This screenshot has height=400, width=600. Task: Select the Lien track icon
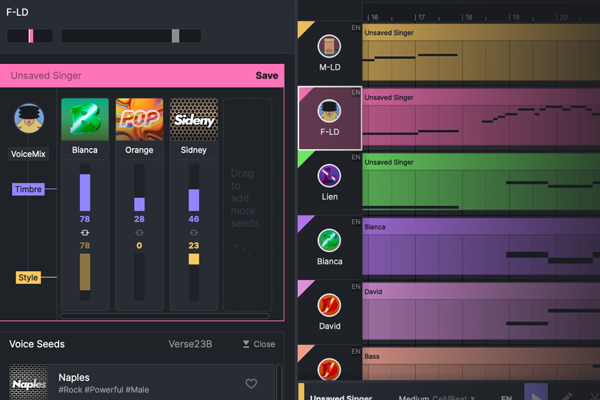330,176
